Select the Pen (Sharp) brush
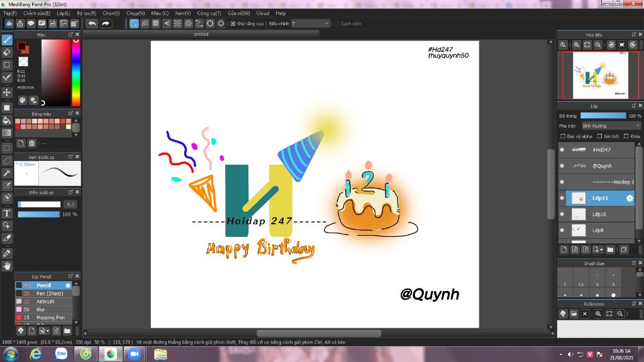Image resolution: width=644 pixels, height=362 pixels. click(x=43, y=293)
